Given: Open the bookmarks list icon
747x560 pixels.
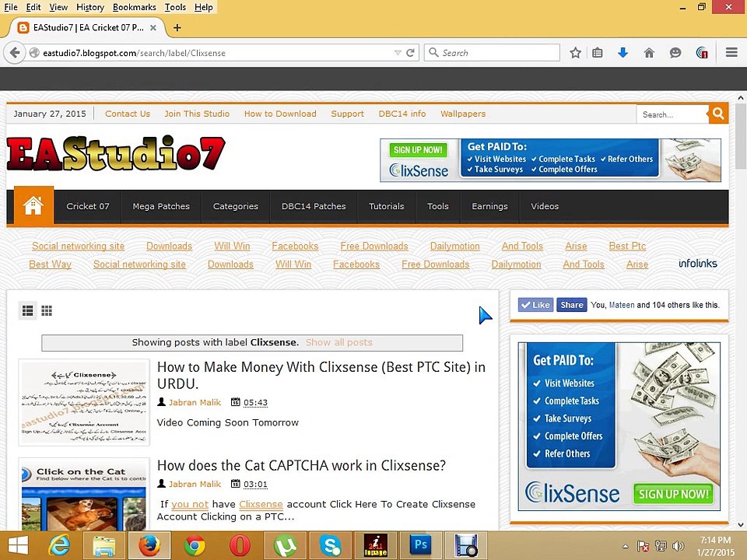Looking at the screenshot, I should (x=598, y=53).
